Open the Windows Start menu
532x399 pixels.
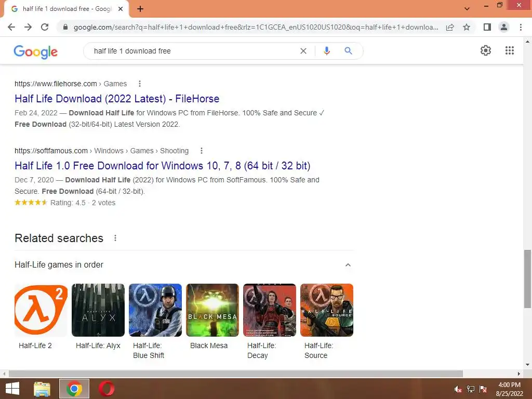tap(12, 389)
